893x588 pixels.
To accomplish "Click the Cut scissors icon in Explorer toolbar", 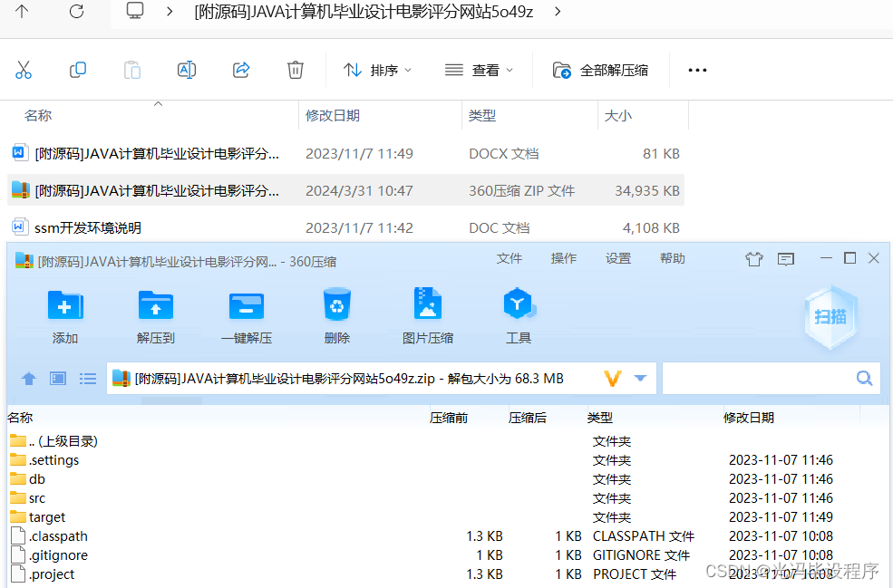I will pos(24,70).
